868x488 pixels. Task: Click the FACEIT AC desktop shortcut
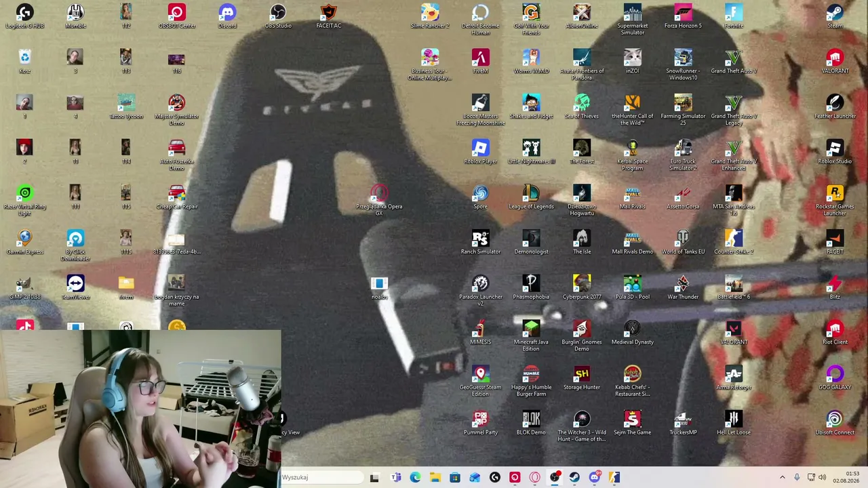[328, 16]
